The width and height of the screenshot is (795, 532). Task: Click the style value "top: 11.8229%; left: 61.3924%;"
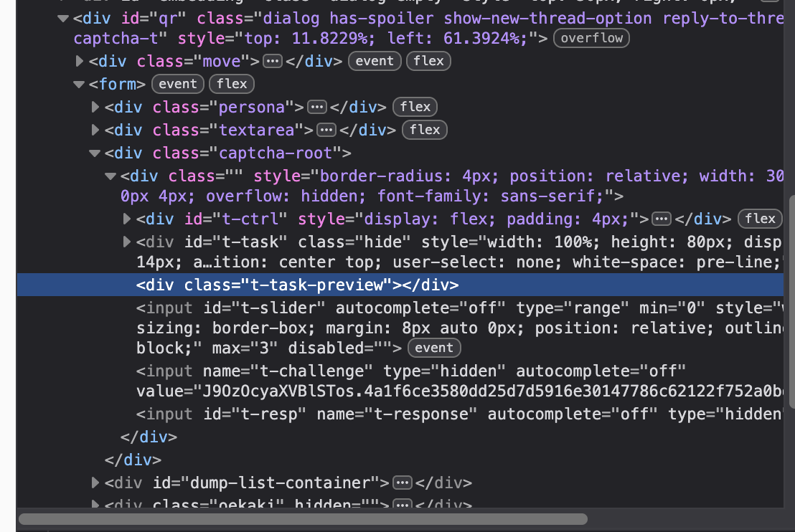(x=386, y=39)
